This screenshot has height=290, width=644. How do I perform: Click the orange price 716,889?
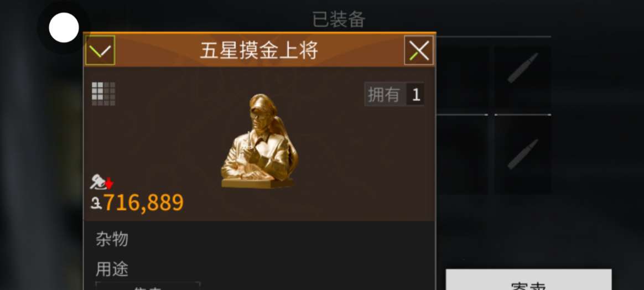click(x=143, y=203)
